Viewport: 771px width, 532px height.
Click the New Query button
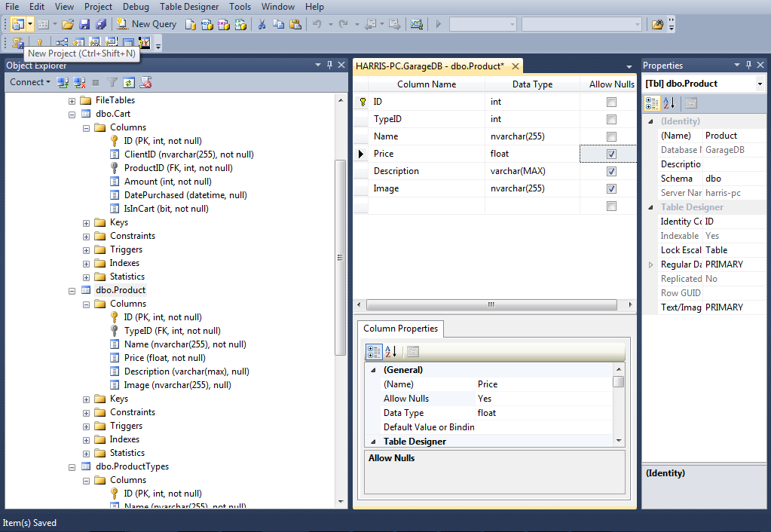click(146, 24)
